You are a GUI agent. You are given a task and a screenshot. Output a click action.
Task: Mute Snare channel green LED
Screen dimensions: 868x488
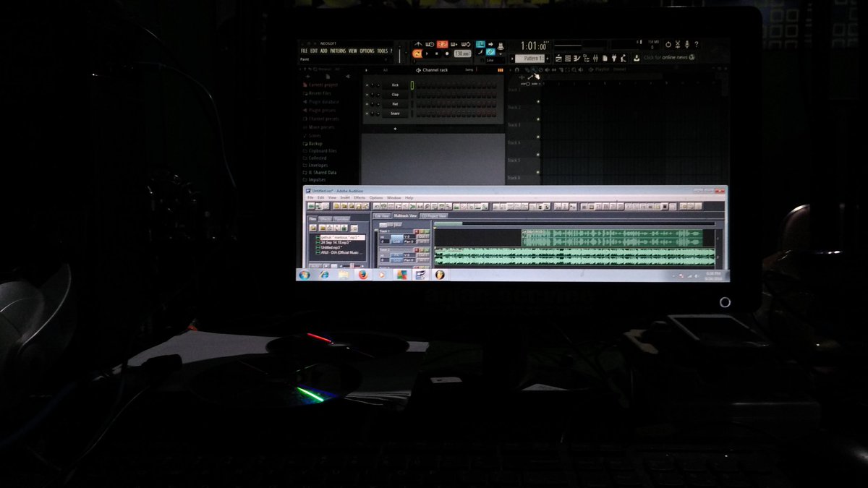point(367,114)
